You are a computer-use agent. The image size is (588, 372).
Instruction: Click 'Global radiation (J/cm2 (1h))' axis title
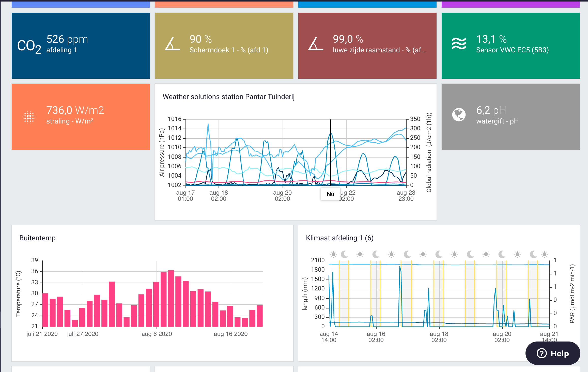tap(429, 152)
